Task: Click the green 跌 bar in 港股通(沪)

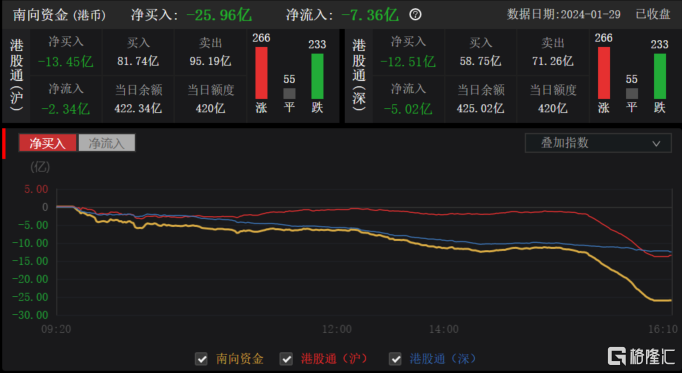Action: [317, 76]
